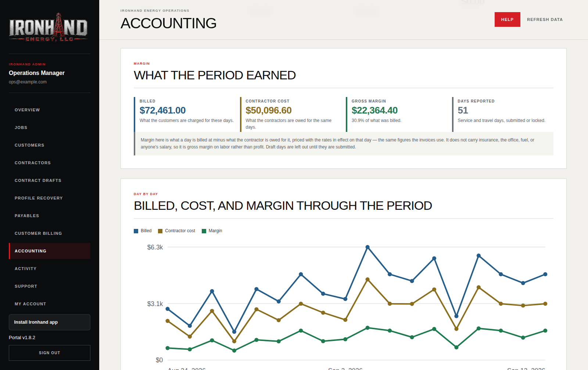Click the Contractor cost legend swatch
This screenshot has width=588, height=370.
pyautogui.click(x=160, y=231)
